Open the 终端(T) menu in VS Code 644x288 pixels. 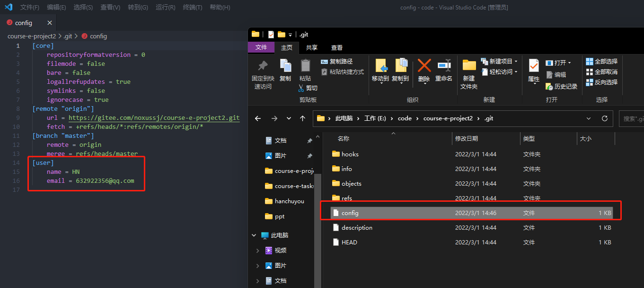[x=193, y=7]
